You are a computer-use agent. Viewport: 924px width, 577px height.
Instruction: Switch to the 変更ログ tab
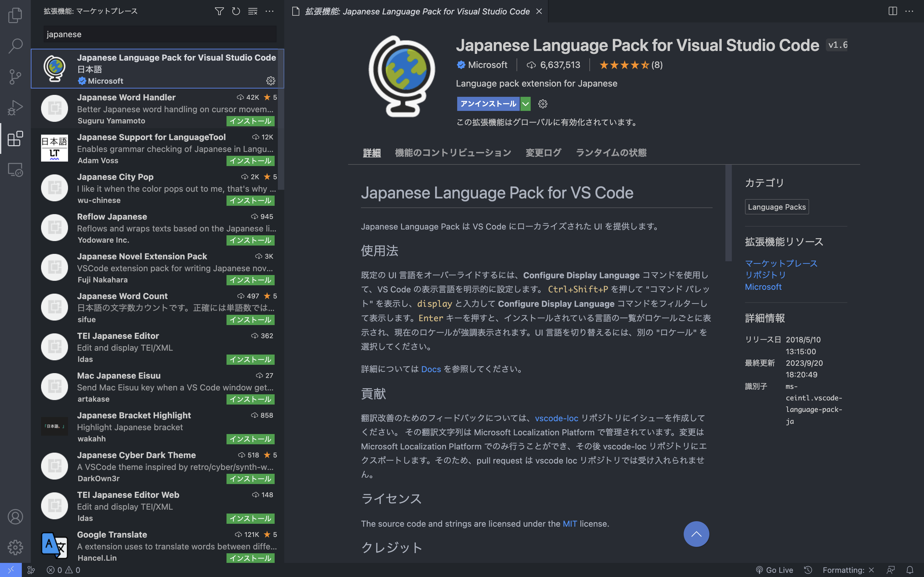[x=543, y=152]
